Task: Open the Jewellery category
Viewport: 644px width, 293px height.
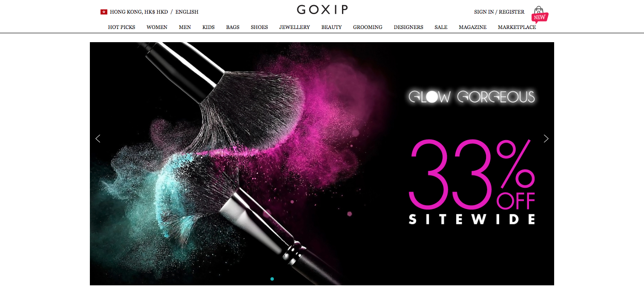Action: [294, 27]
